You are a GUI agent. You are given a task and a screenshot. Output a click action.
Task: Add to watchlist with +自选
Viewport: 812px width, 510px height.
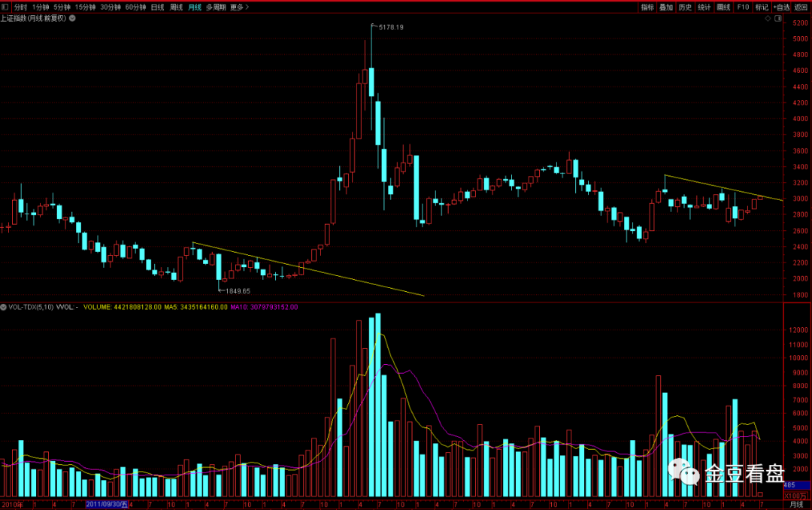781,8
